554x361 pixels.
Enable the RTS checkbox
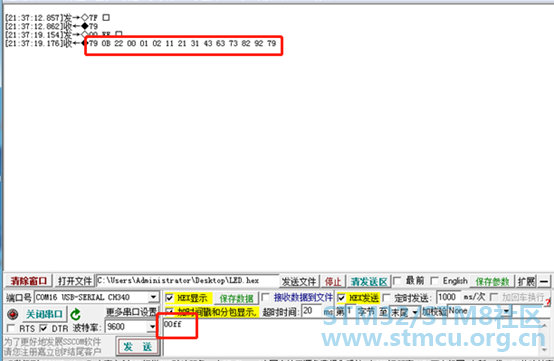click(x=11, y=328)
